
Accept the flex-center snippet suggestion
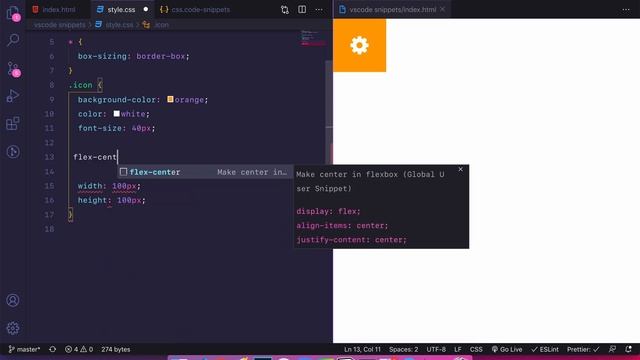205,172
